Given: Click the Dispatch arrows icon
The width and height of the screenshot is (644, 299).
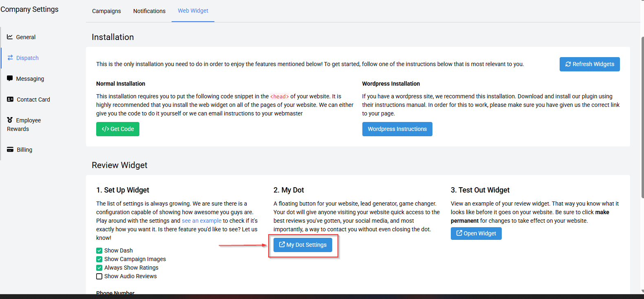Looking at the screenshot, I should 10,58.
